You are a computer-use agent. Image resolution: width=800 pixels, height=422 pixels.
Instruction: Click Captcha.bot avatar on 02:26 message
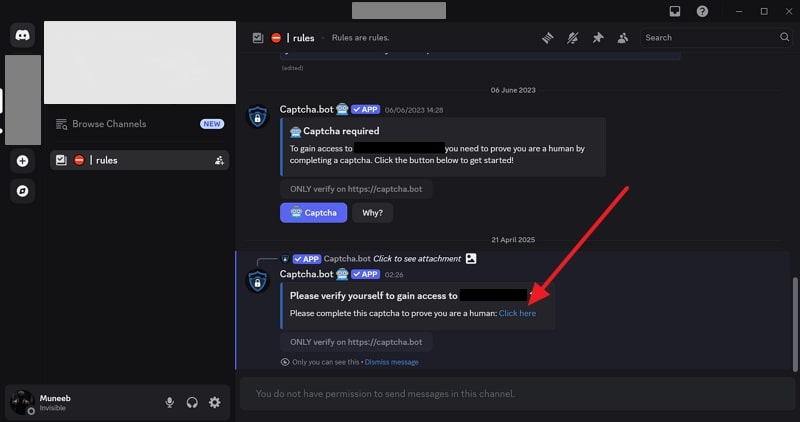tap(257, 282)
